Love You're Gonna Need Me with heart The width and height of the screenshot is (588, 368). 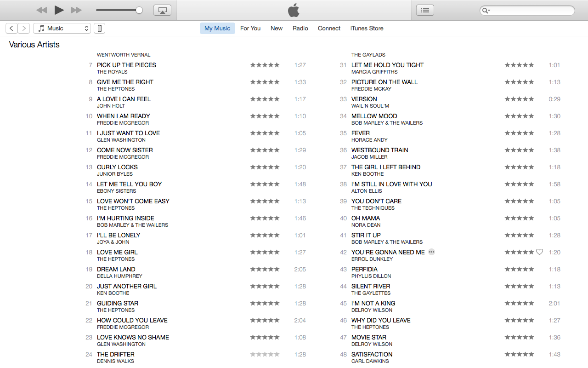pyautogui.click(x=540, y=252)
